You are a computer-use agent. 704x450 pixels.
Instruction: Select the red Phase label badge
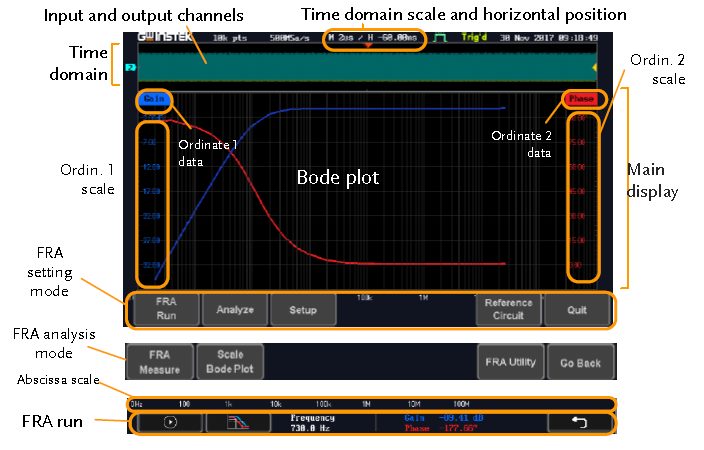[x=580, y=99]
